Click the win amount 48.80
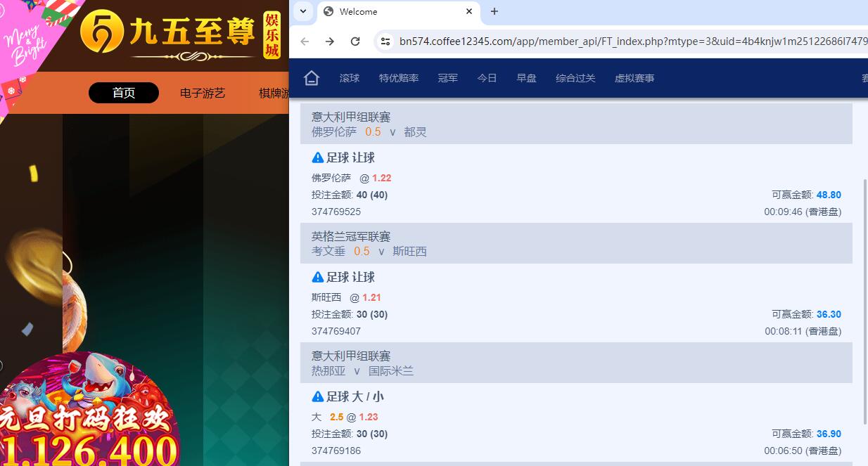The width and height of the screenshot is (868, 466). 829,195
